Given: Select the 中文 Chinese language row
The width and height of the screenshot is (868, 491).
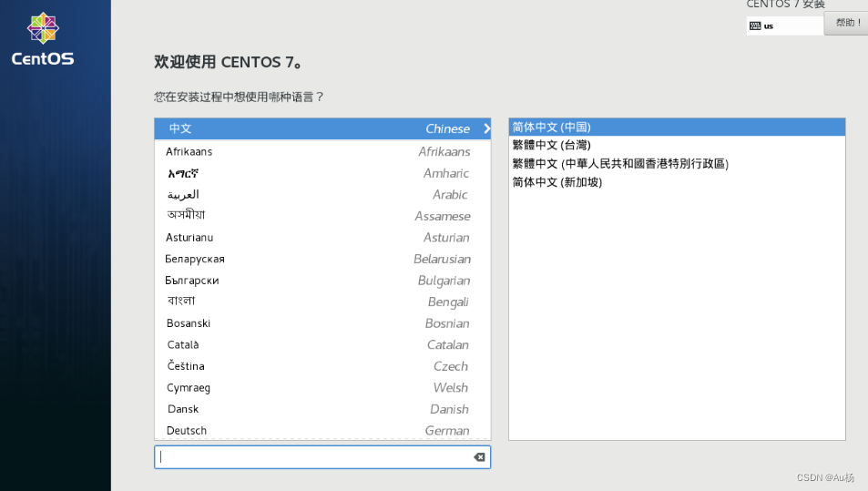Looking at the screenshot, I should point(322,128).
